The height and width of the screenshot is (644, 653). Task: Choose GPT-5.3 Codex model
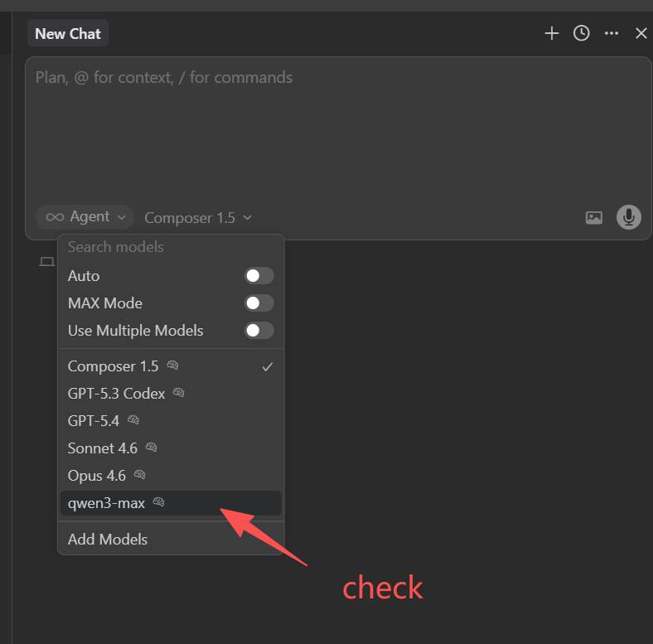(171, 393)
